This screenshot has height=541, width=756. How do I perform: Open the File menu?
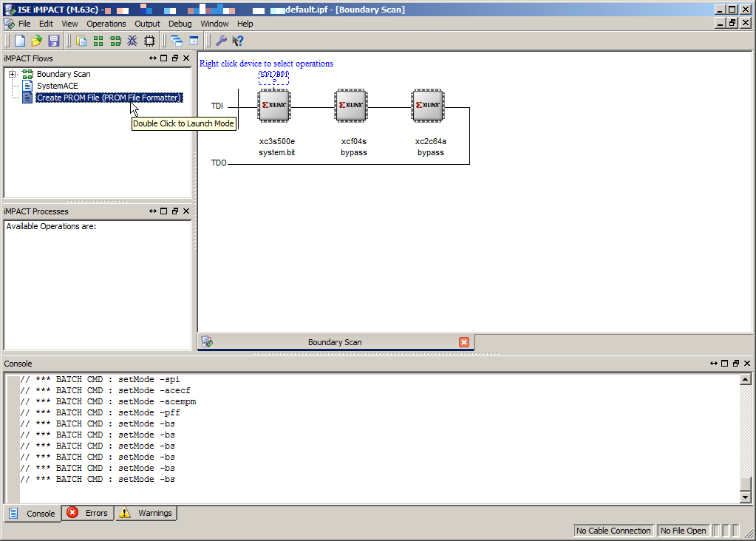24,24
